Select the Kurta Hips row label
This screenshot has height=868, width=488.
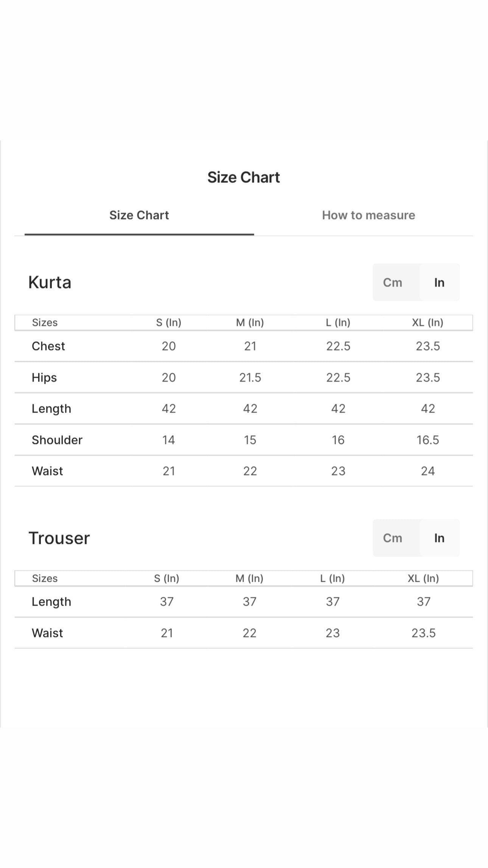[x=44, y=377]
